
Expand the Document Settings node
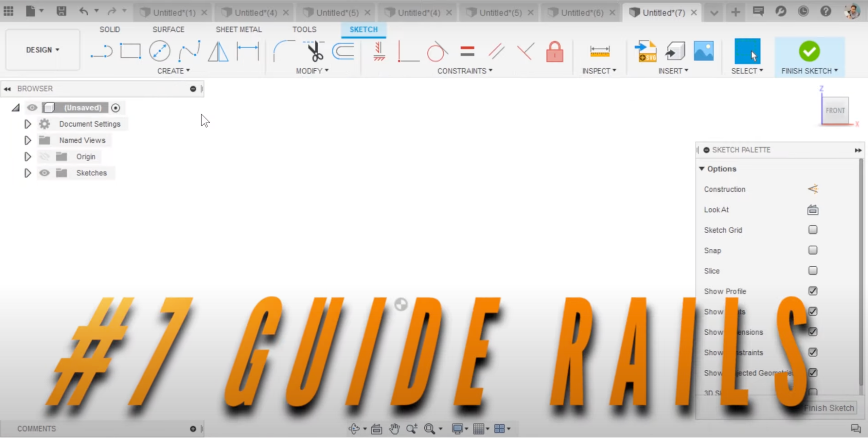27,124
